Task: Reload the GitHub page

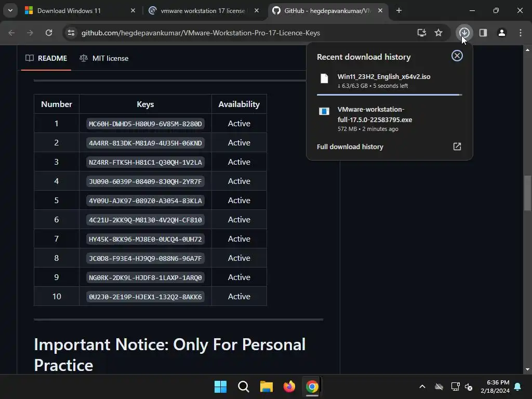Action: [49, 33]
